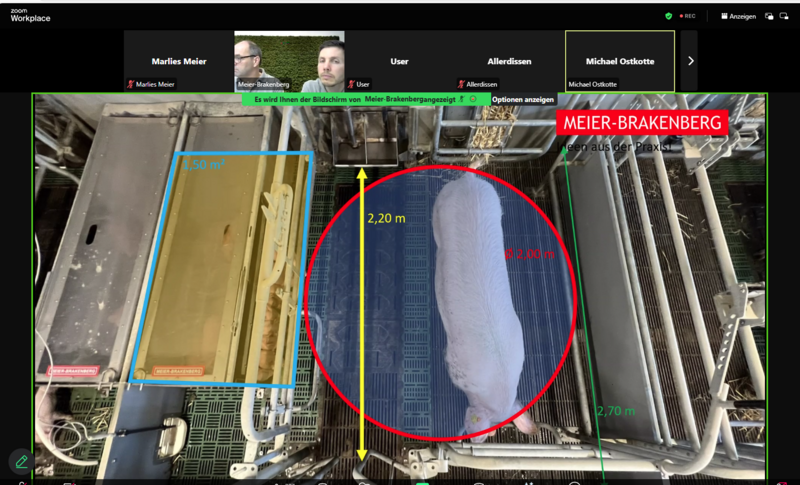The height and width of the screenshot is (485, 800).
Task: Click muted mic icon on User tile
Action: click(350, 85)
